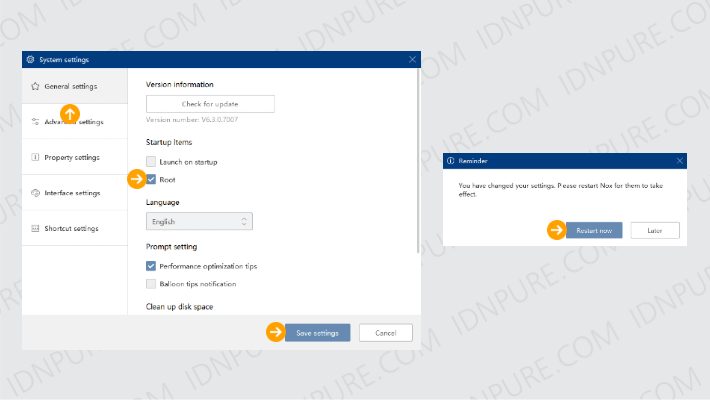
Task: Enable Balloon tips notification checkbox
Action: 151,284
